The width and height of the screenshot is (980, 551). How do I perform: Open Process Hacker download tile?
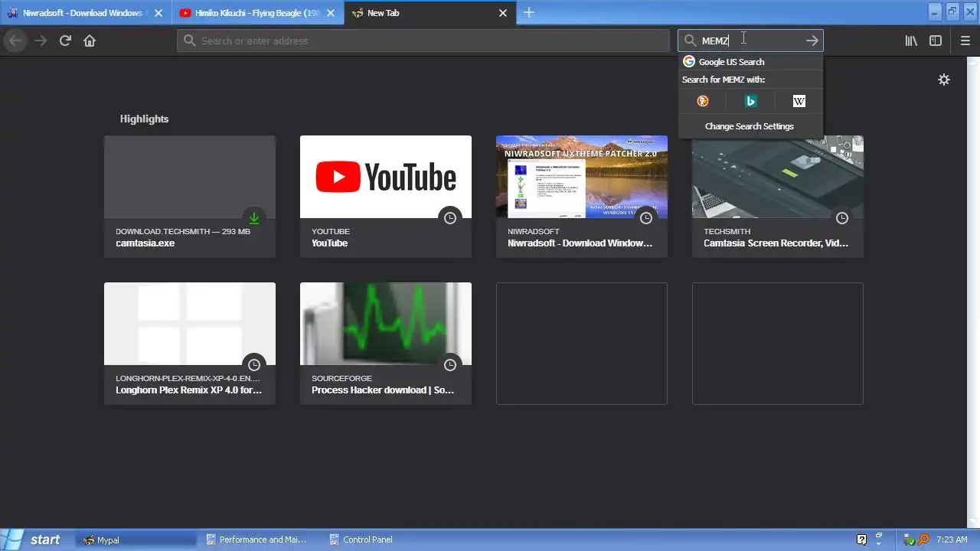click(386, 344)
